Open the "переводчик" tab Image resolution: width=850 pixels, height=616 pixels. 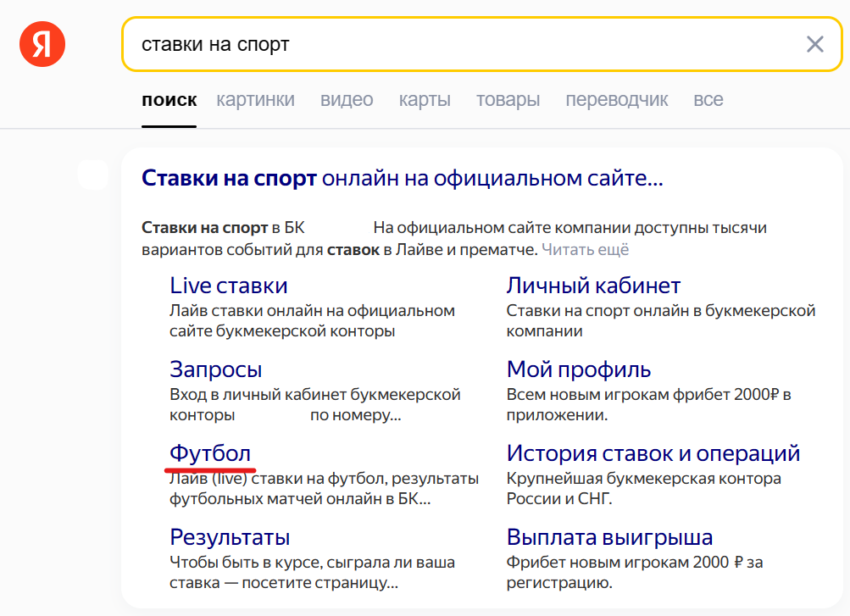[617, 100]
